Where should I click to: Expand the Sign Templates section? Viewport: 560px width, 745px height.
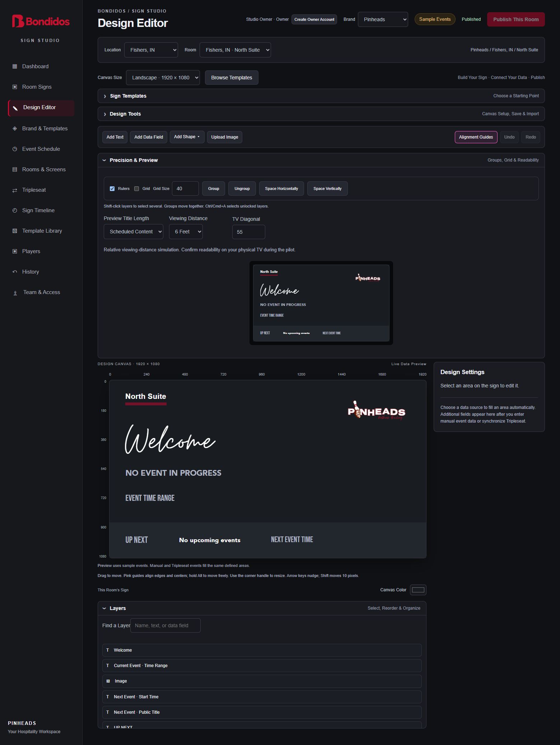[321, 96]
